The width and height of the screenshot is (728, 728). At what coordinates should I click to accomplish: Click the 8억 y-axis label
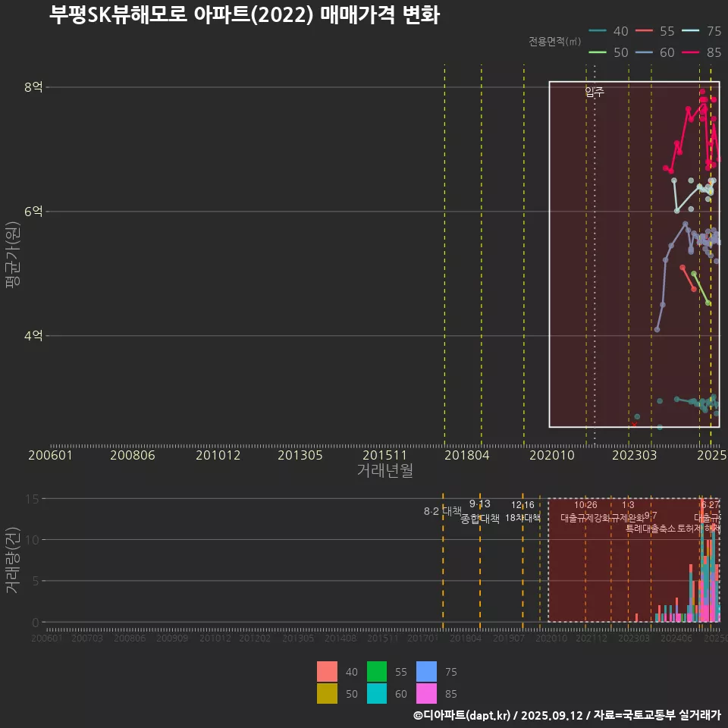[x=33, y=86]
